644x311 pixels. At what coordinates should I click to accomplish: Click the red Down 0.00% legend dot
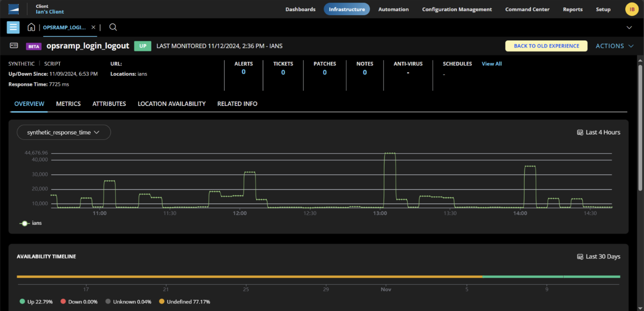tap(63, 301)
